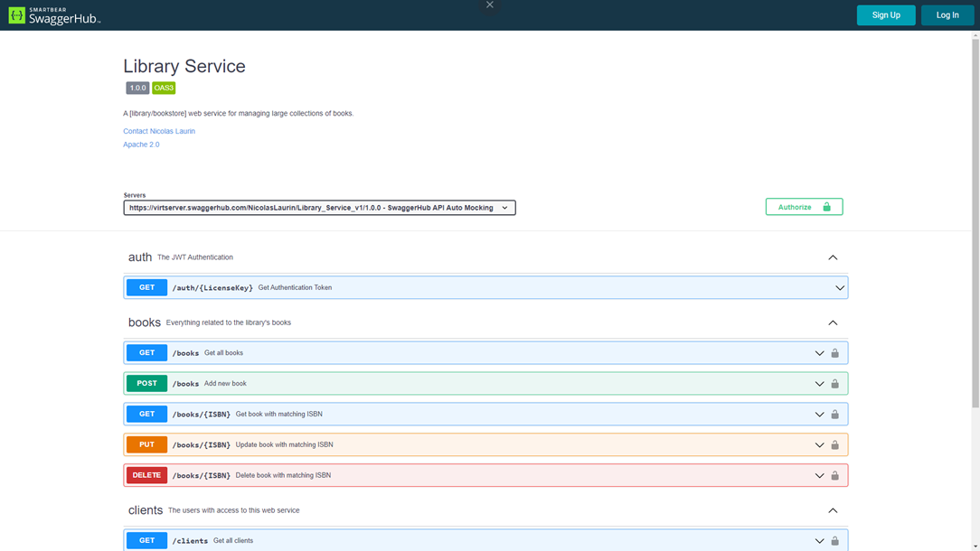Image resolution: width=980 pixels, height=551 pixels.
Task: Click the vertical page scrollbar
Action: pos(975,225)
